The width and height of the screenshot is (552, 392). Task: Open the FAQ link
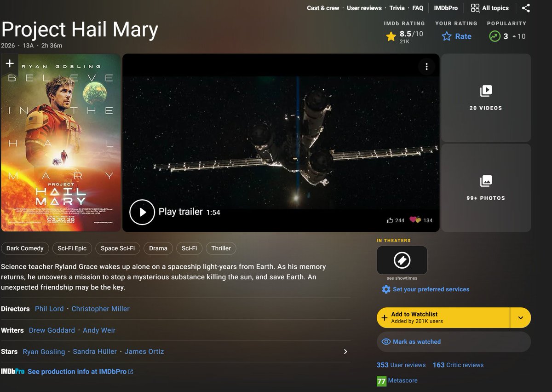coord(418,8)
